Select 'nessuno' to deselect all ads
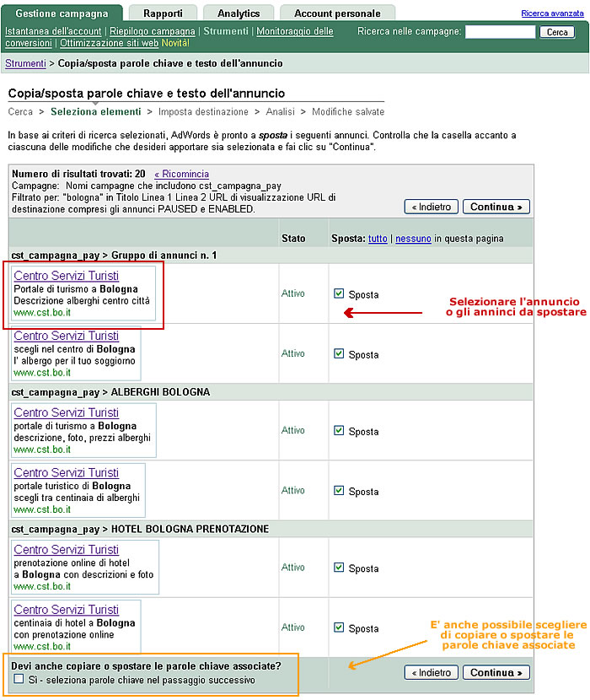 (413, 239)
